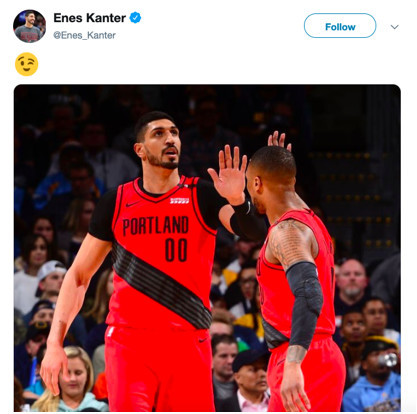Click the raised high-five hand

(x=228, y=173)
